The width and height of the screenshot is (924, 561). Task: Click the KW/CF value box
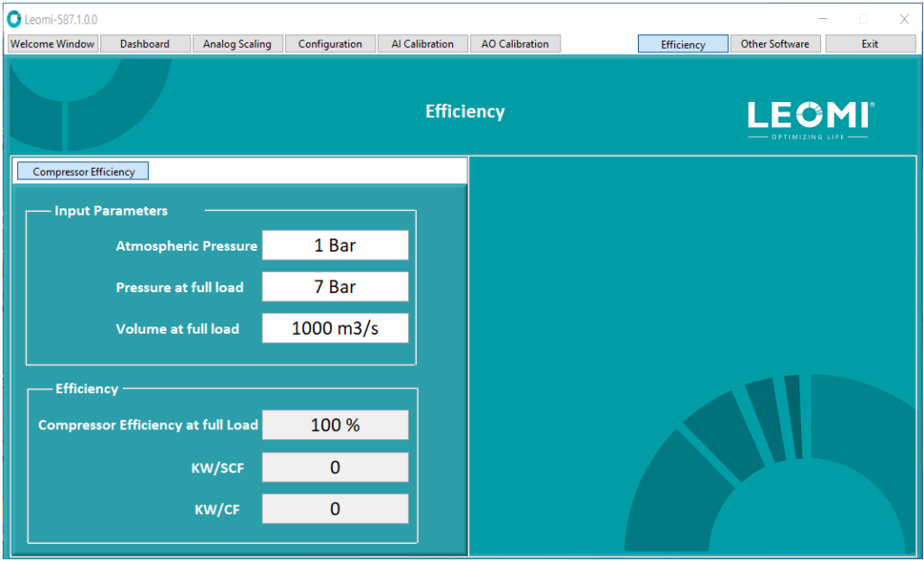tap(335, 508)
